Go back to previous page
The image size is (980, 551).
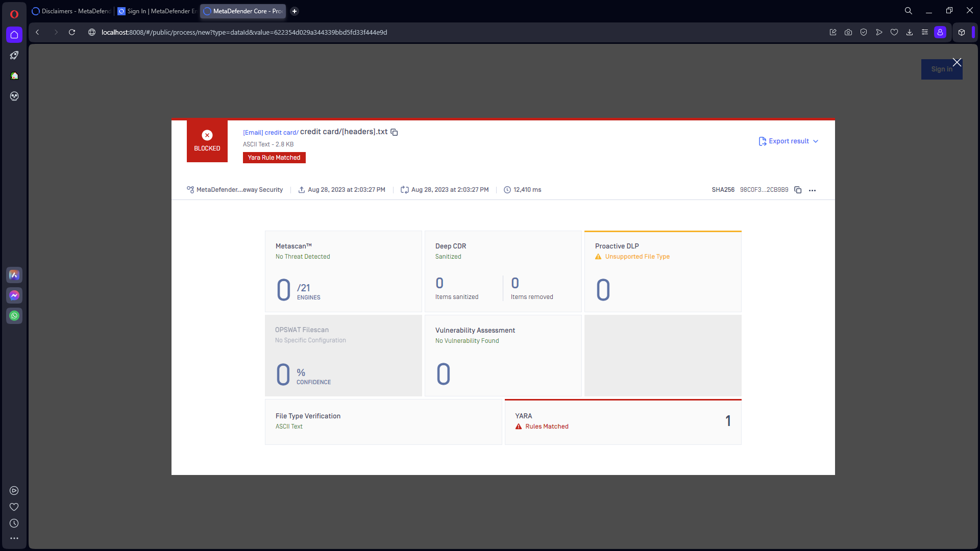(37, 32)
